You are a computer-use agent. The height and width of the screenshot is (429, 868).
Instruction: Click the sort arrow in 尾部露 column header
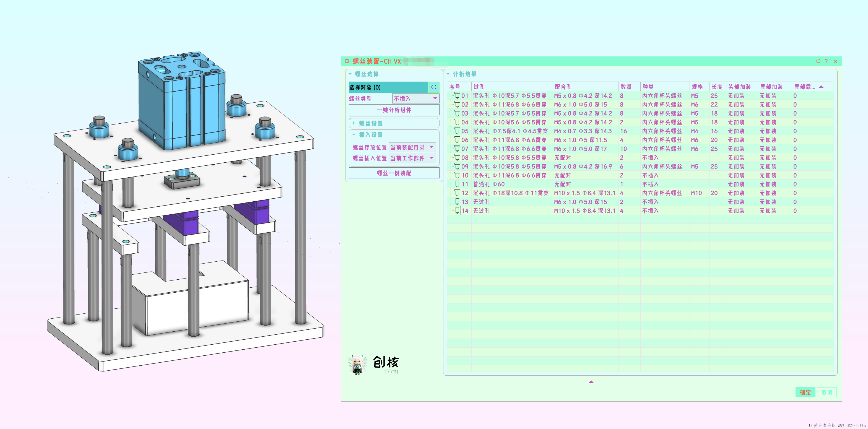pyautogui.click(x=821, y=87)
